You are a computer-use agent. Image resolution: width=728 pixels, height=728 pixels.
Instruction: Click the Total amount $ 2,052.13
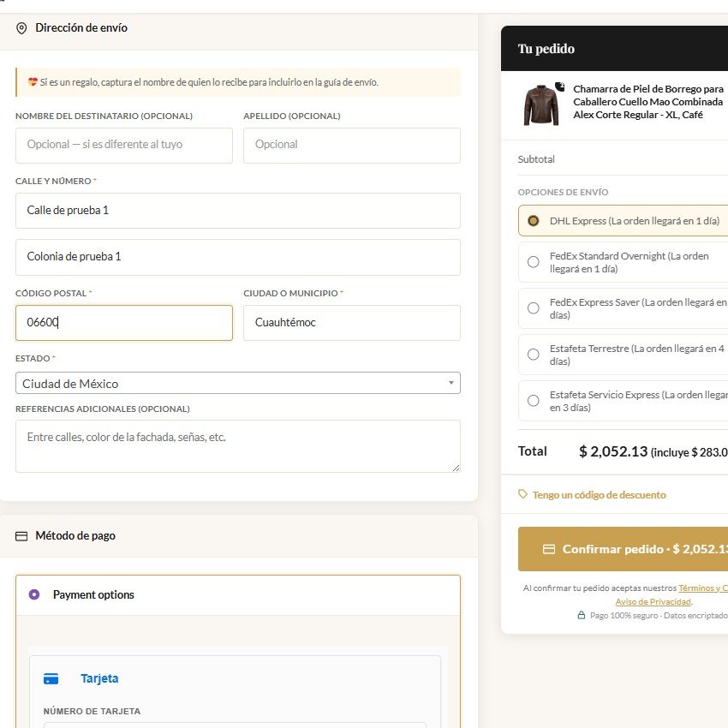[x=613, y=451]
